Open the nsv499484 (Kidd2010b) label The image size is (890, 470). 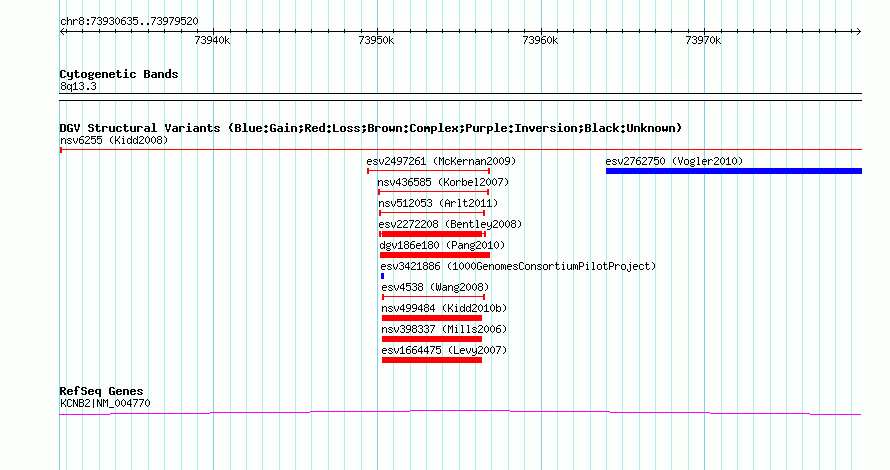pos(444,308)
